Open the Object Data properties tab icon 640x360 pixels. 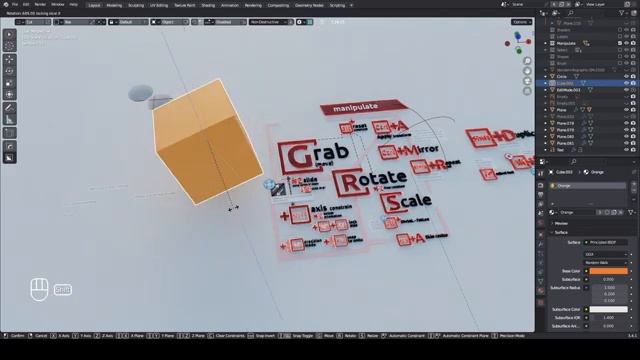[541, 281]
